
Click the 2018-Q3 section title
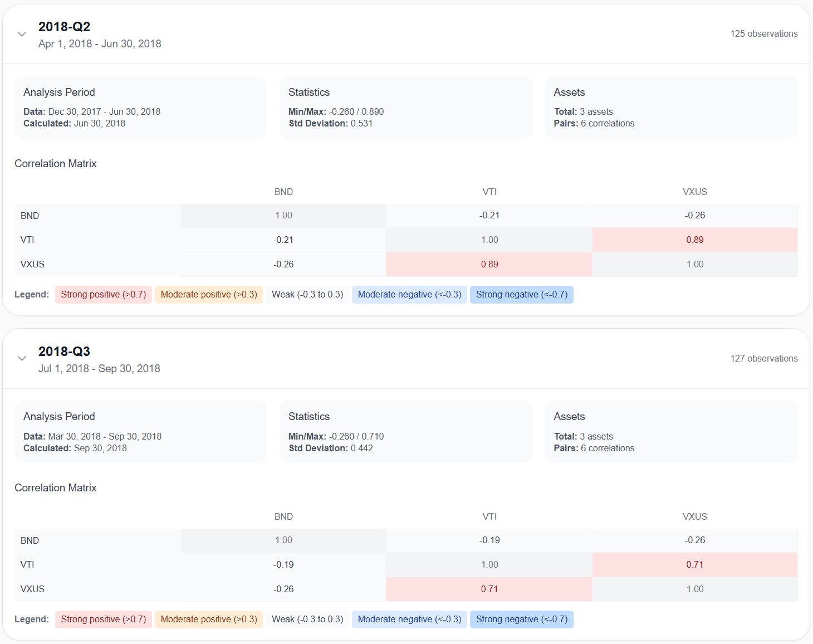click(64, 352)
